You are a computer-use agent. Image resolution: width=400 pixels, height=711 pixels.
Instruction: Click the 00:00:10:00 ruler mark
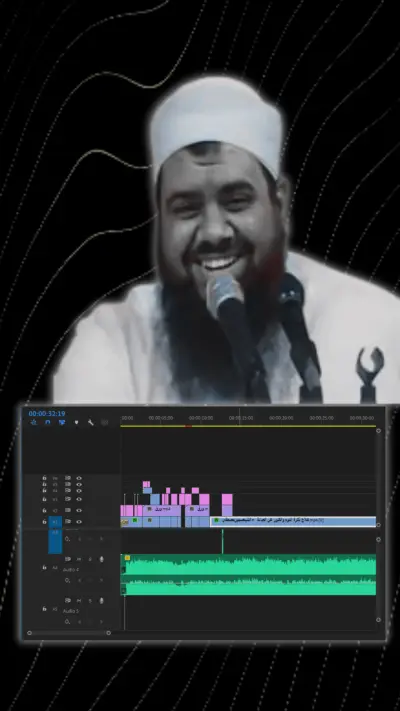pyautogui.click(x=201, y=418)
